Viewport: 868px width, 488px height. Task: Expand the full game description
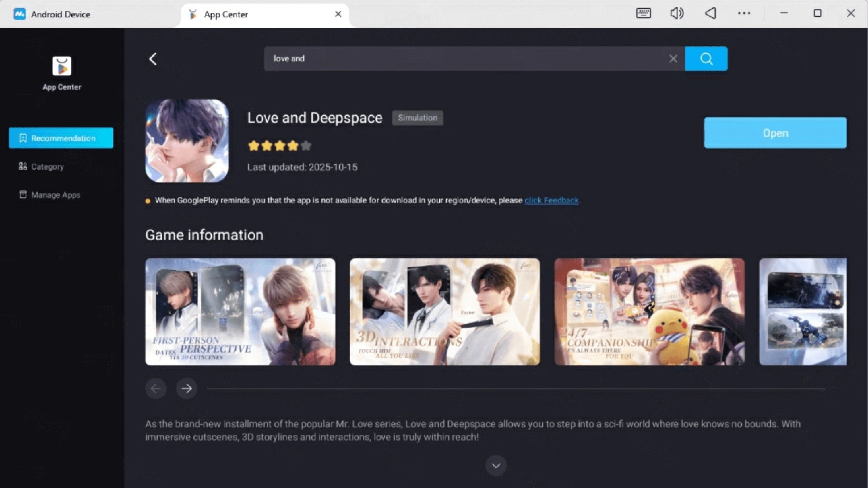(495, 465)
